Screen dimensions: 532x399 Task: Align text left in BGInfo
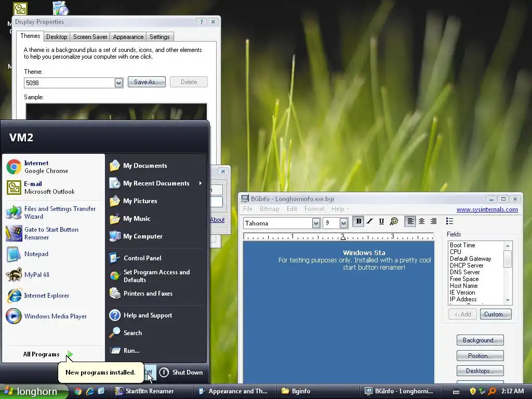point(410,221)
